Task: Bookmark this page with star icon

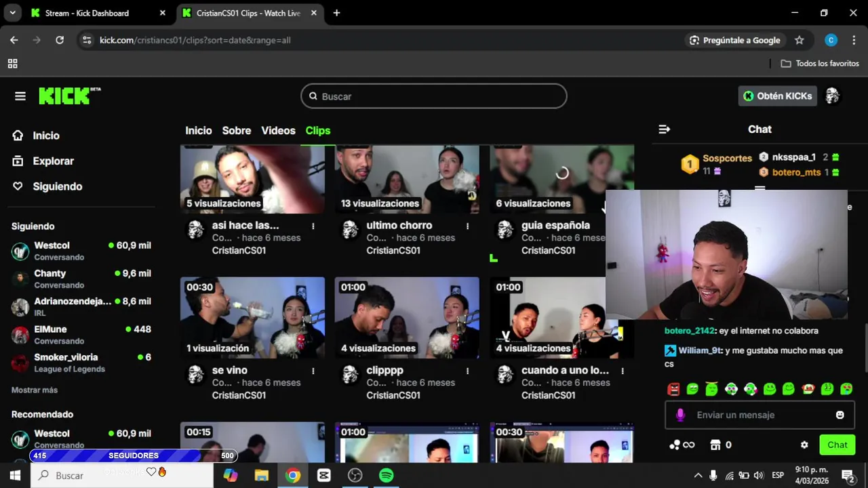Action: [800, 40]
